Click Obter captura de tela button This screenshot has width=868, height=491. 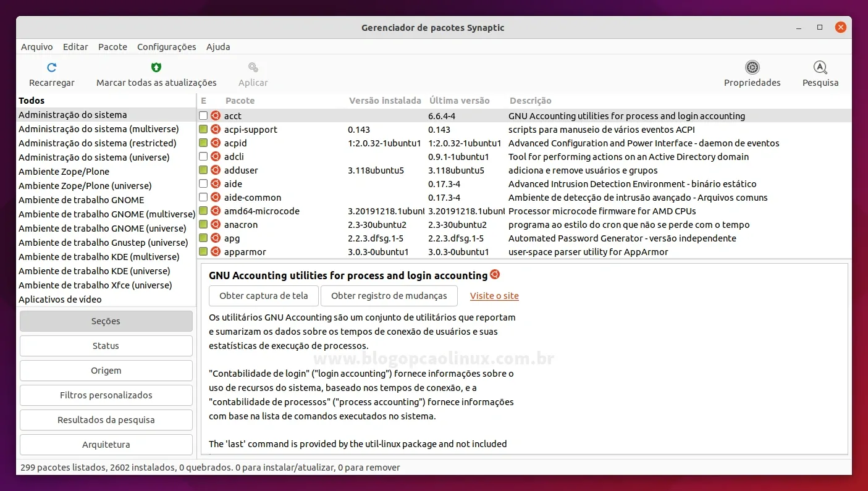[264, 296]
